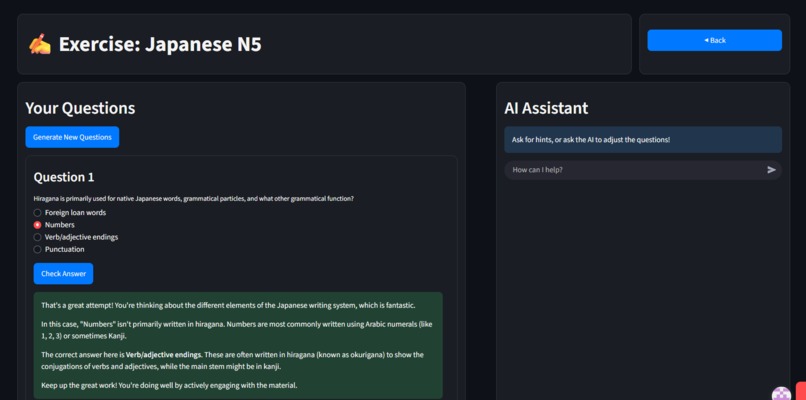Click the writing hand emoji beside Exercise title
The height and width of the screenshot is (400, 806).
click(x=40, y=44)
